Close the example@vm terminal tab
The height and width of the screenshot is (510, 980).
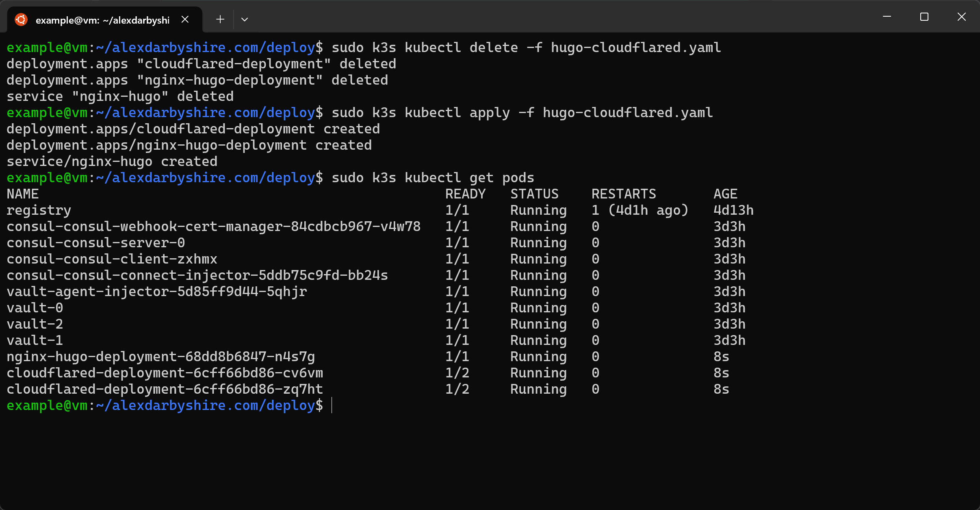[x=185, y=20]
